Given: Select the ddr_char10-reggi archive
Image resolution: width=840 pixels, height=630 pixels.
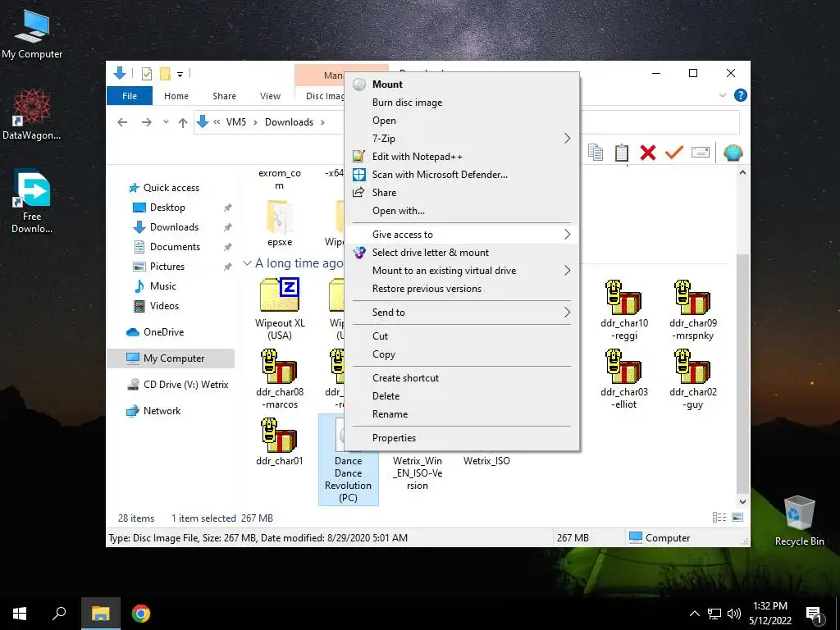Looking at the screenshot, I should (624, 311).
